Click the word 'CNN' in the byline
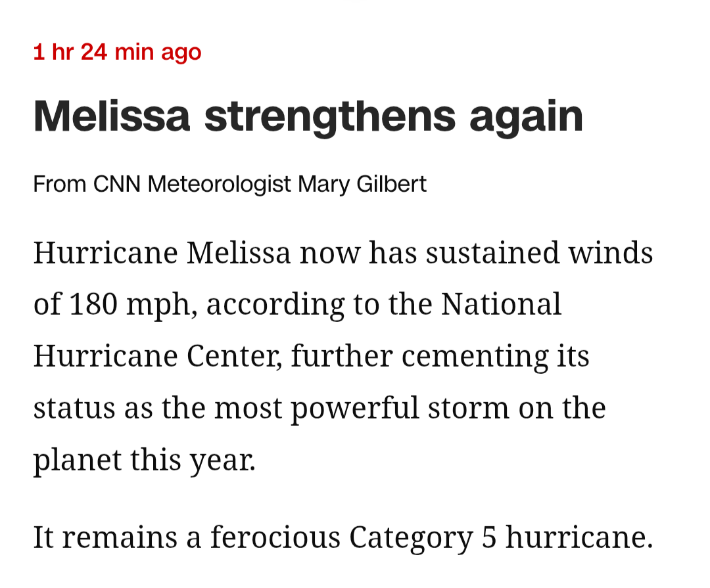Image resolution: width=710 pixels, height=588 pixels. point(117,185)
